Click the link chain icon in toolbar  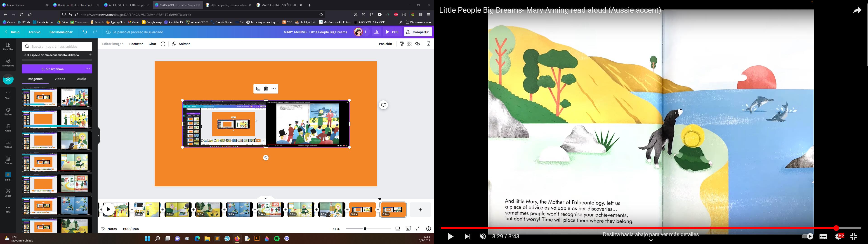[417, 44]
